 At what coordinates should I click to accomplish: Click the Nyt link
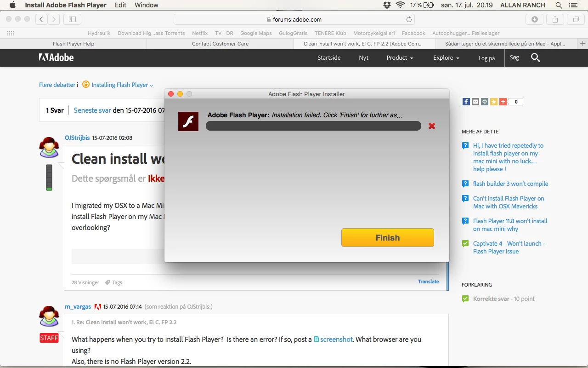(364, 57)
